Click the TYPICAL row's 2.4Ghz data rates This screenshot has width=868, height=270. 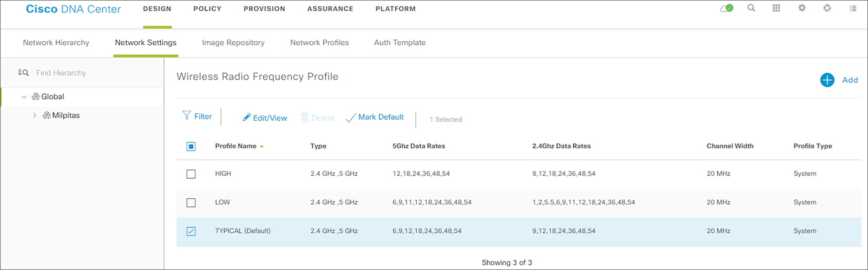[564, 231]
